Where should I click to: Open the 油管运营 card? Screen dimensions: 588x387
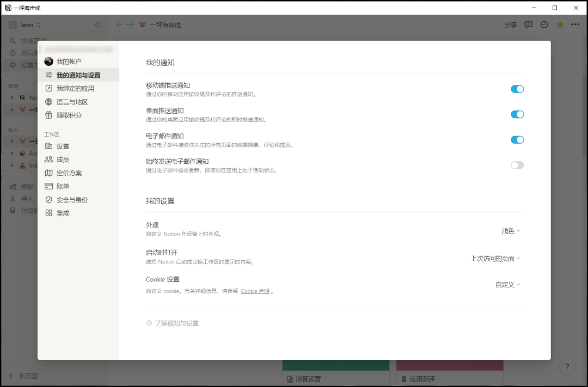pos(336,373)
